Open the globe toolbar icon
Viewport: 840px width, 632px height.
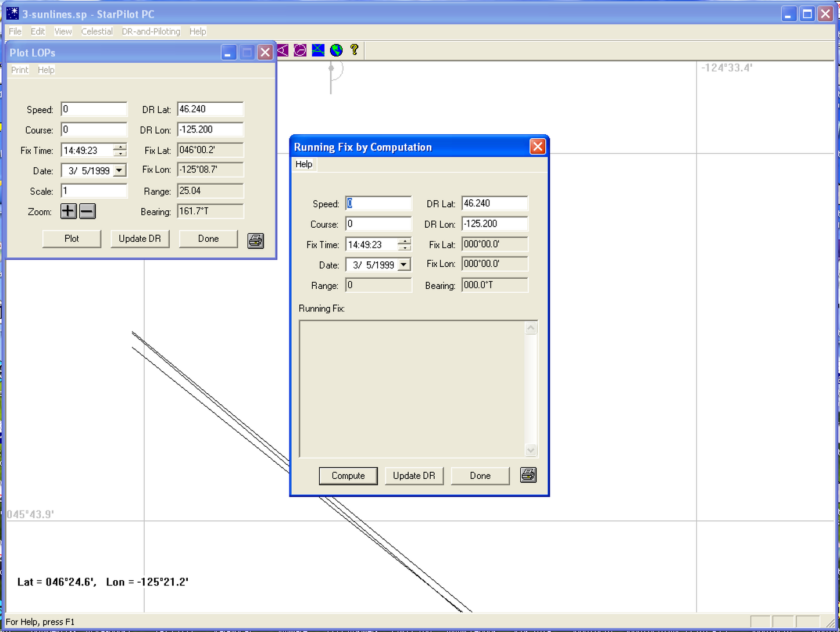(336, 51)
